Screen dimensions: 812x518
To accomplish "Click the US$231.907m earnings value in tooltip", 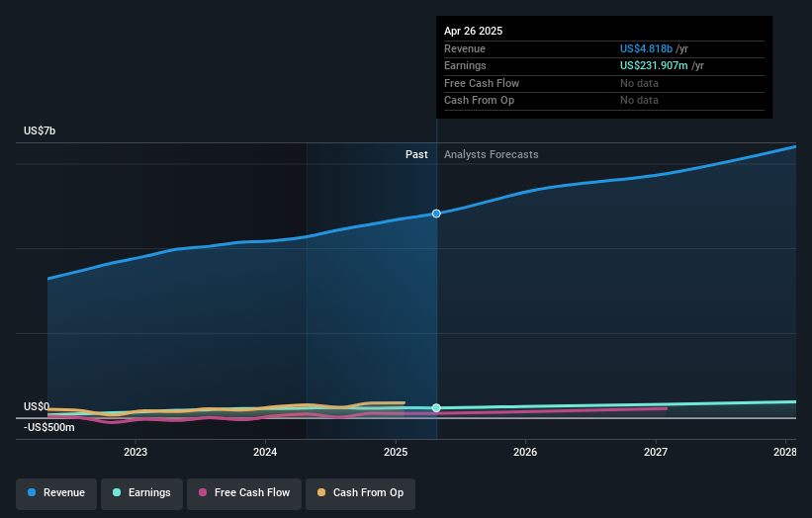I will coord(654,65).
